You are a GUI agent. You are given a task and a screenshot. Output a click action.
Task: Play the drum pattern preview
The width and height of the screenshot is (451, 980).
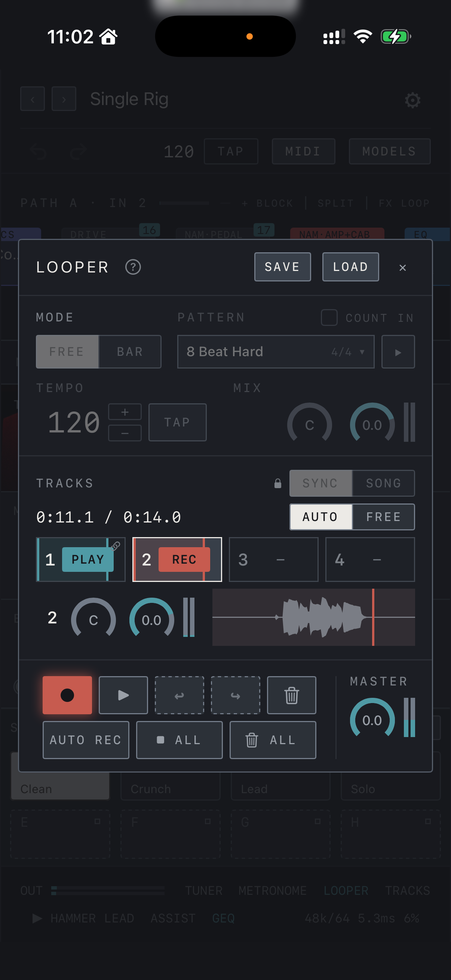398,351
